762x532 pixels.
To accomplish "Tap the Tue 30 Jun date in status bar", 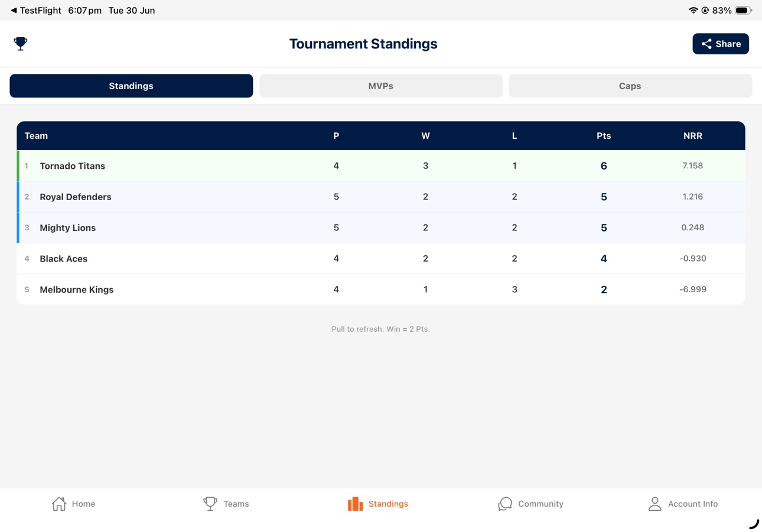I will coord(132,11).
